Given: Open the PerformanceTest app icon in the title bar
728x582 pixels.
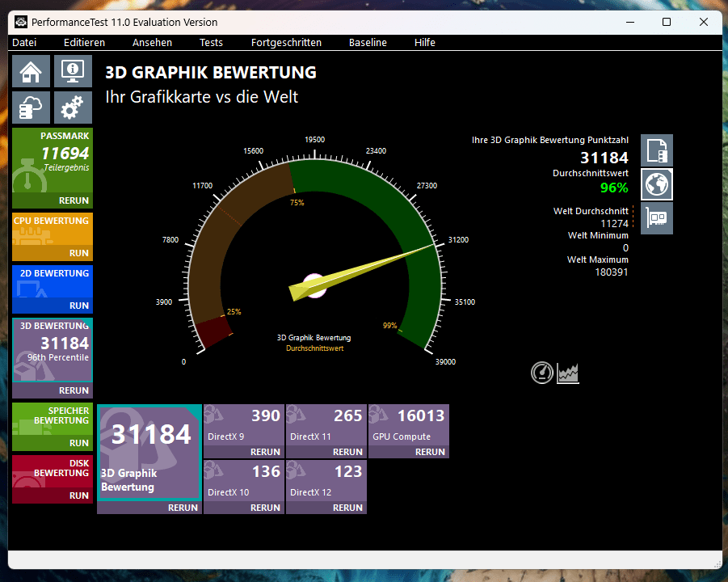Looking at the screenshot, I should pyautogui.click(x=21, y=22).
